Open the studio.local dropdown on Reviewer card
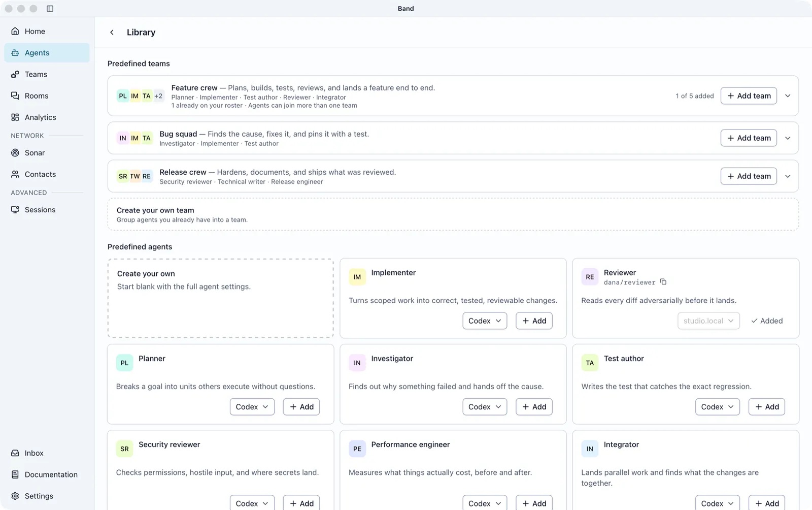Screen dimensions: 812x510 click(x=708, y=321)
